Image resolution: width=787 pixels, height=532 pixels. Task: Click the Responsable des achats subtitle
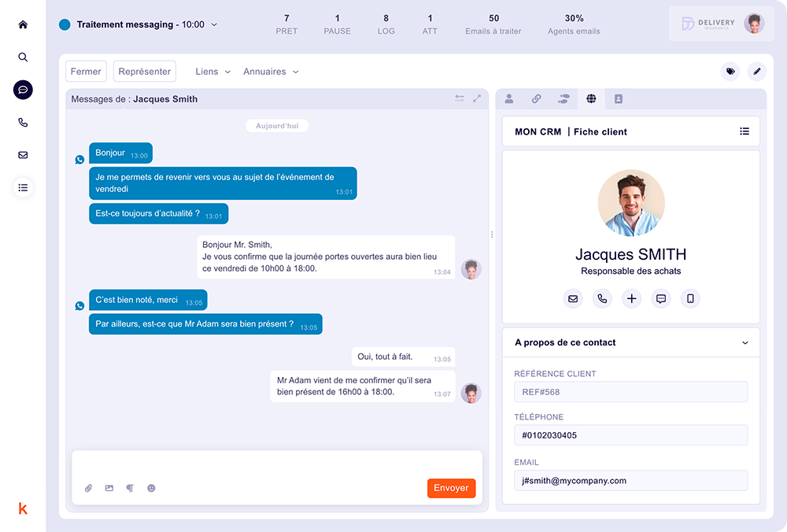[x=631, y=271]
